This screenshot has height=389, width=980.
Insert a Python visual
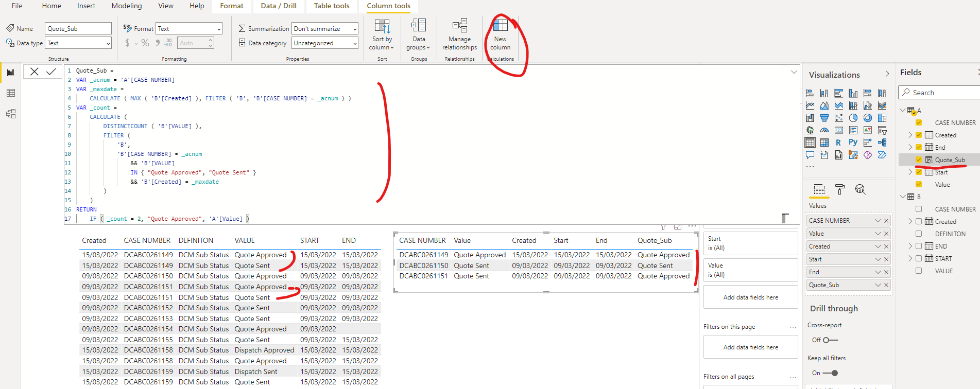(x=853, y=143)
